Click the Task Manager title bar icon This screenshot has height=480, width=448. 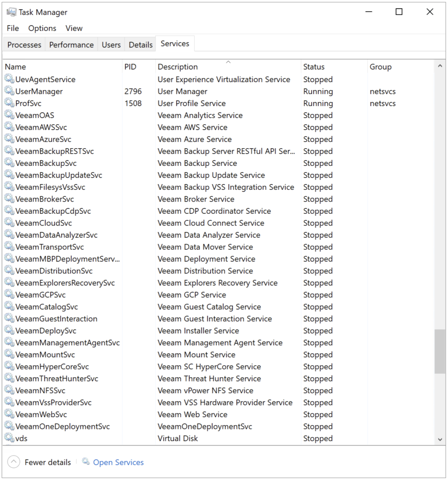click(11, 12)
